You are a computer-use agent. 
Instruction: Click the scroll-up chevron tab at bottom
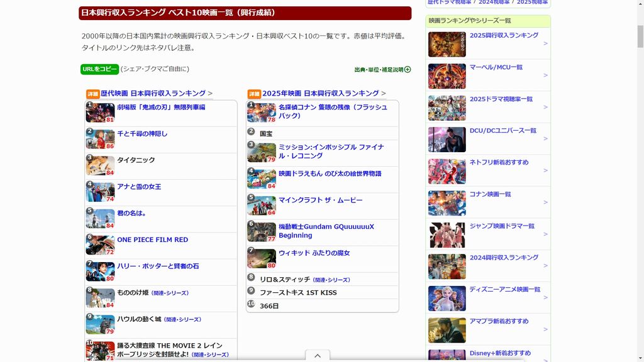point(318,356)
